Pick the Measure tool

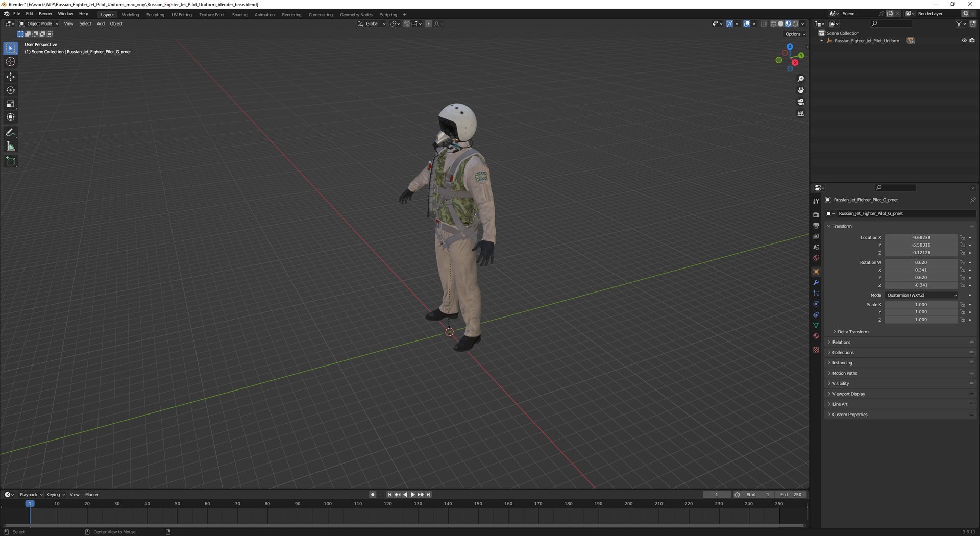tap(11, 147)
